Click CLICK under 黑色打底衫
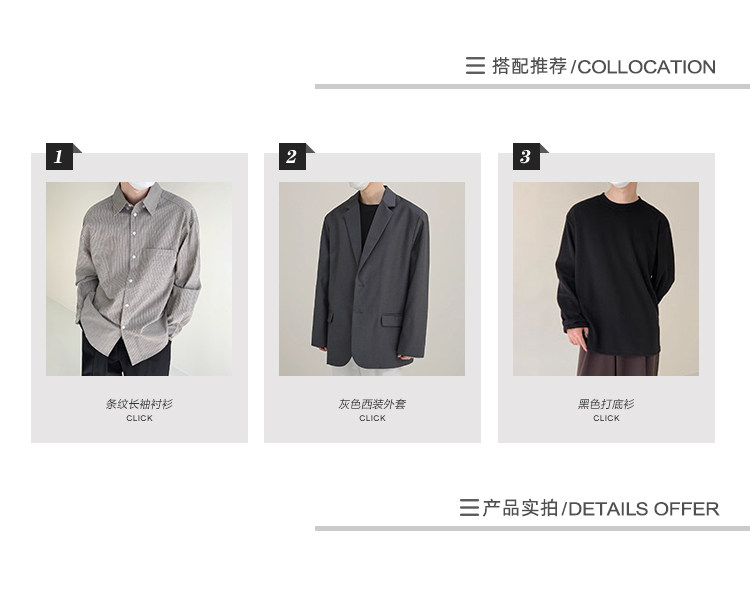750x608 pixels. coord(606,418)
